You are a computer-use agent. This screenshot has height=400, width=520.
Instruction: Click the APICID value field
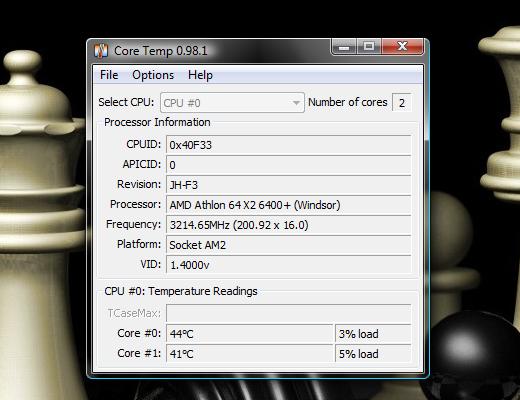289,165
